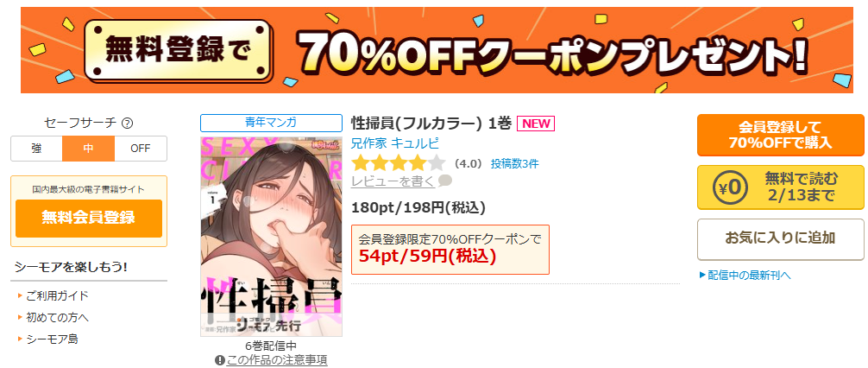Image resolution: width=868 pixels, height=368 pixels.
Task: Open author link 兄作家 キュルピ
Action: click(394, 143)
